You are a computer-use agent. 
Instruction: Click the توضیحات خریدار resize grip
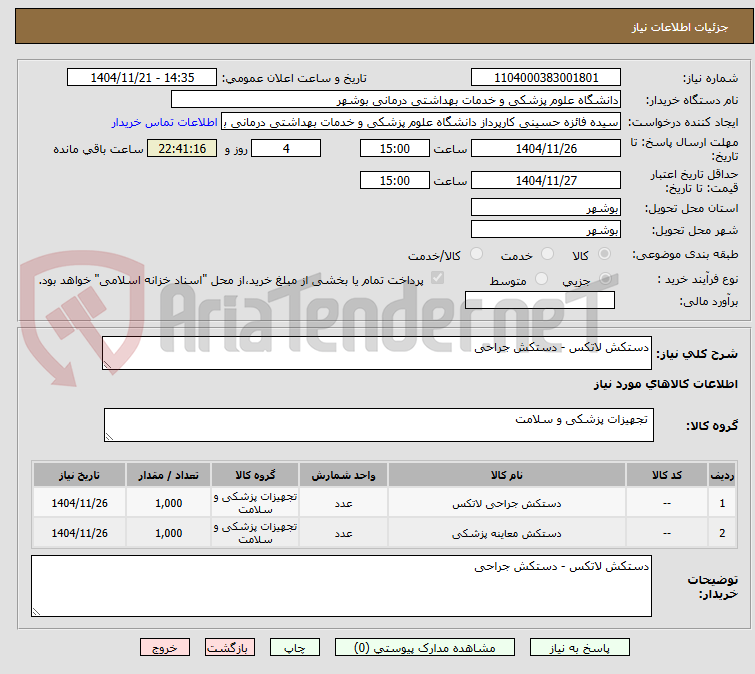(37, 611)
